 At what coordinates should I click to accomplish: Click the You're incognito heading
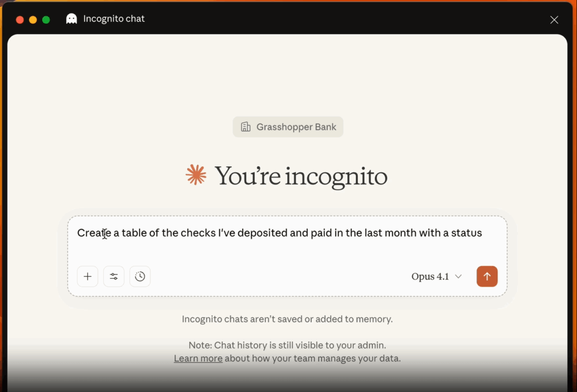301,176
